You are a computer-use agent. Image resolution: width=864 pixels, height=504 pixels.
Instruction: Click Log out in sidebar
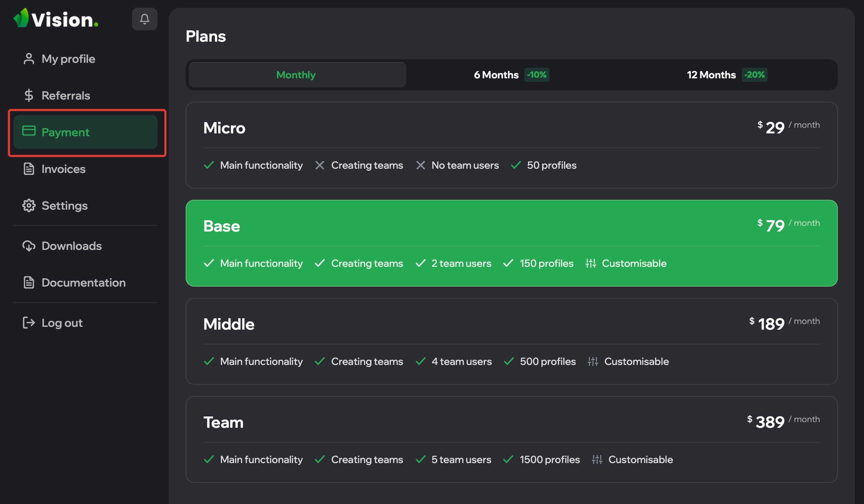pos(85,323)
